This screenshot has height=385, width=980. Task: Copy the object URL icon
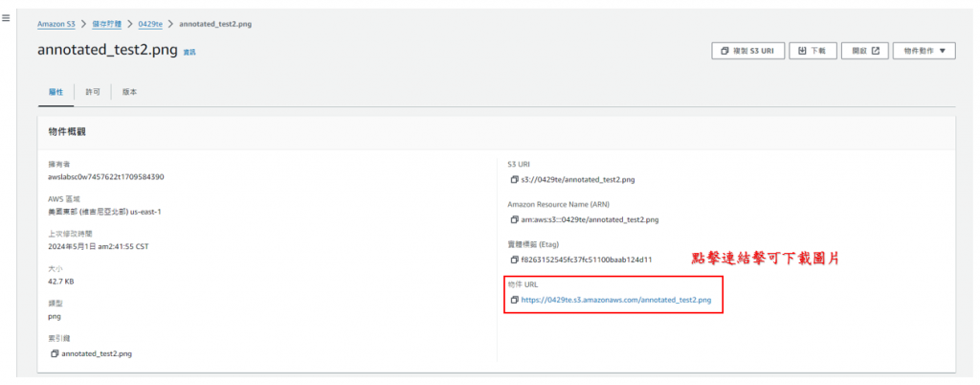pos(514,300)
